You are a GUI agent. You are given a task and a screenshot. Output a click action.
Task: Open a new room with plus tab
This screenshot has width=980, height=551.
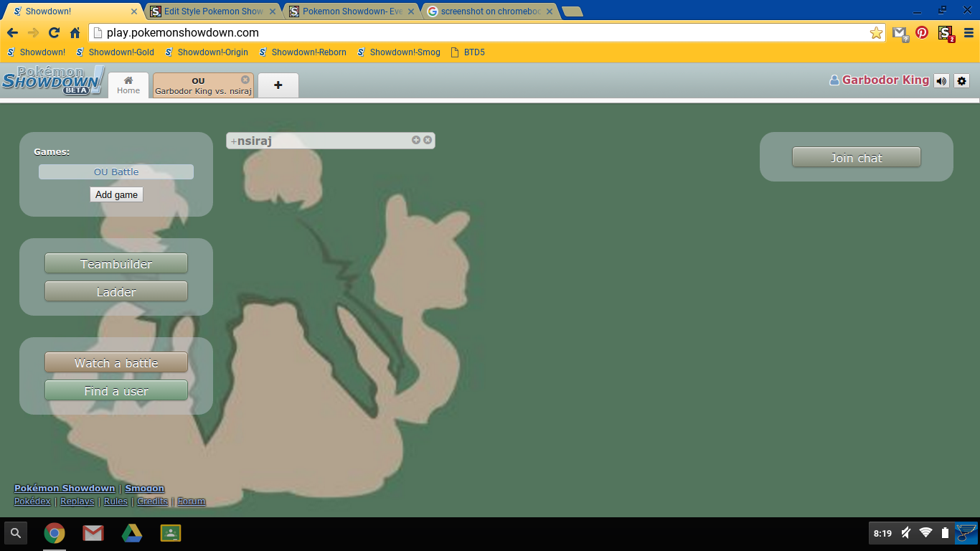click(x=278, y=85)
